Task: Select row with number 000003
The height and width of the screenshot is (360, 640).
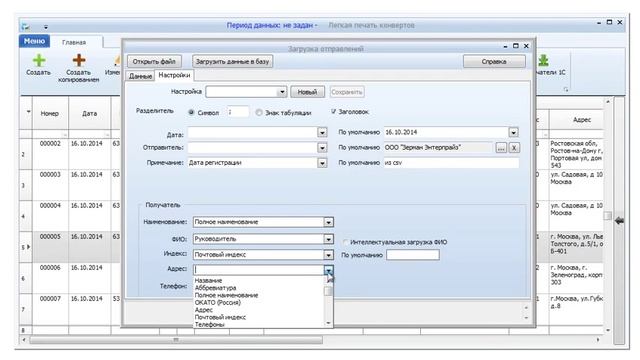Action: point(50,175)
